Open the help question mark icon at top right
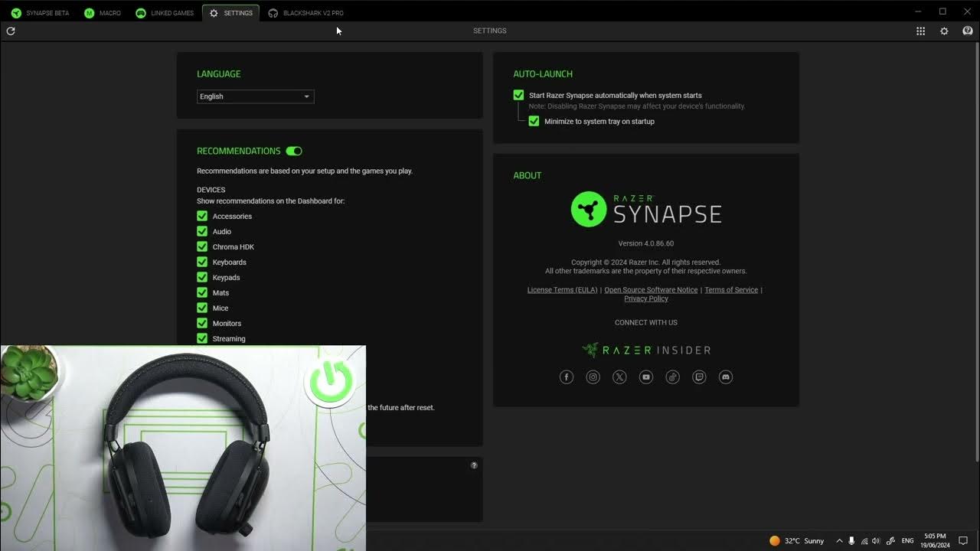This screenshot has width=980, height=551. (x=968, y=31)
